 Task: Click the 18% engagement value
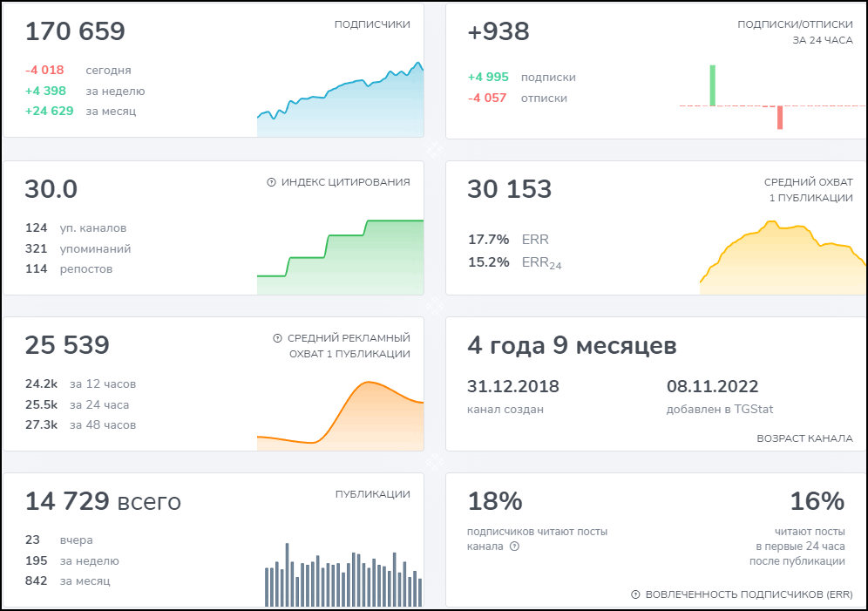pyautogui.click(x=495, y=501)
